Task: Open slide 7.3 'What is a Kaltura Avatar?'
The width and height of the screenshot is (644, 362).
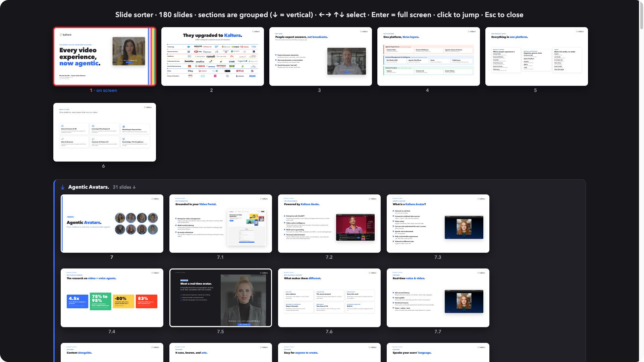Action: pos(438,224)
